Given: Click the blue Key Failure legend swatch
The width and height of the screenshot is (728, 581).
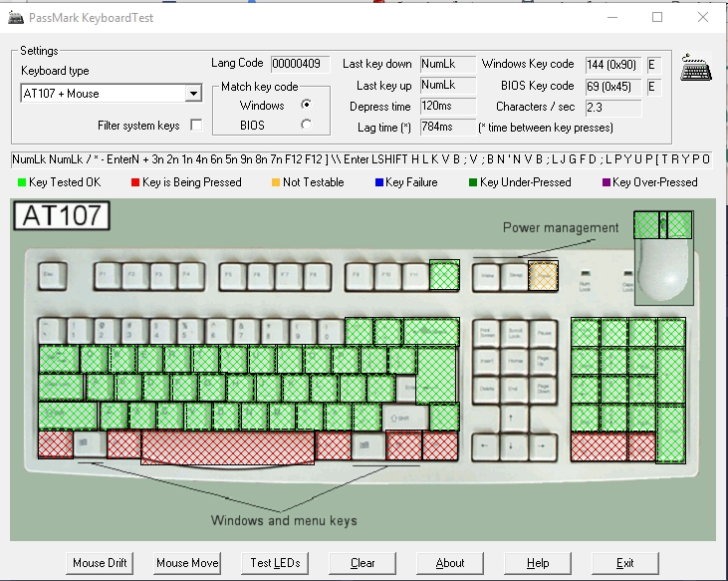Looking at the screenshot, I should tap(378, 182).
